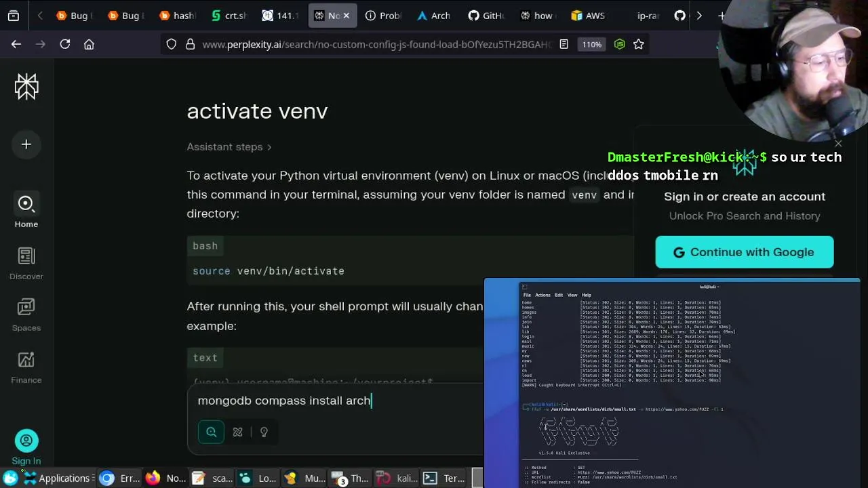This screenshot has width=868, height=488.
Task: Open File menu in kali terminal
Action: (x=527, y=295)
